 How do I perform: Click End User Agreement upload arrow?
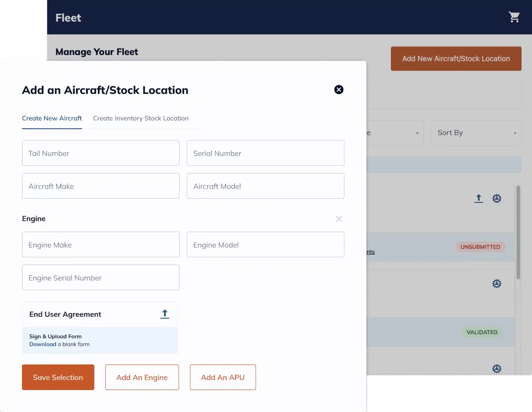pos(165,314)
